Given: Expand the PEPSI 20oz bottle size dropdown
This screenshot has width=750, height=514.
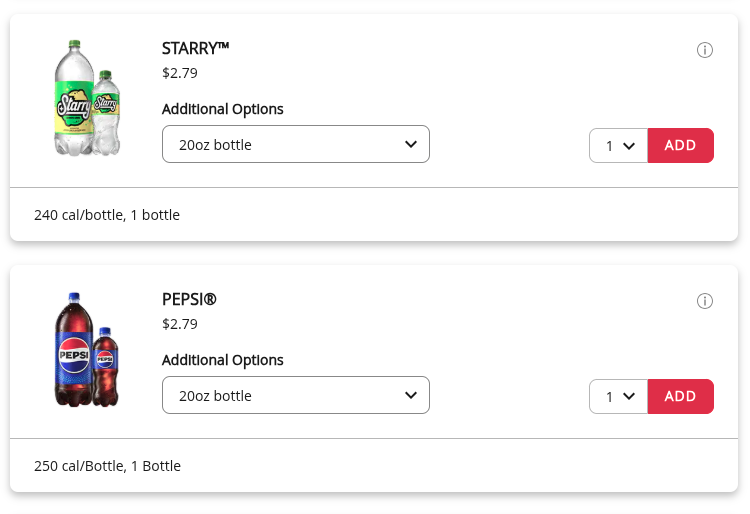Looking at the screenshot, I should 296,395.
